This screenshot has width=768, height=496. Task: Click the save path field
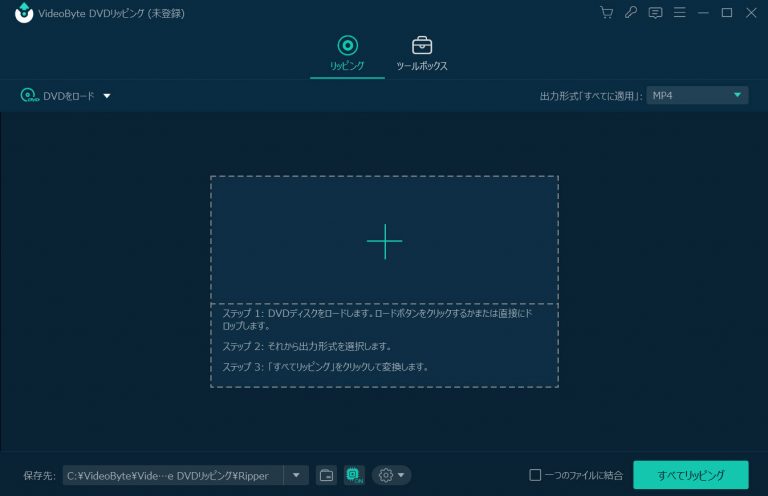(x=173, y=475)
